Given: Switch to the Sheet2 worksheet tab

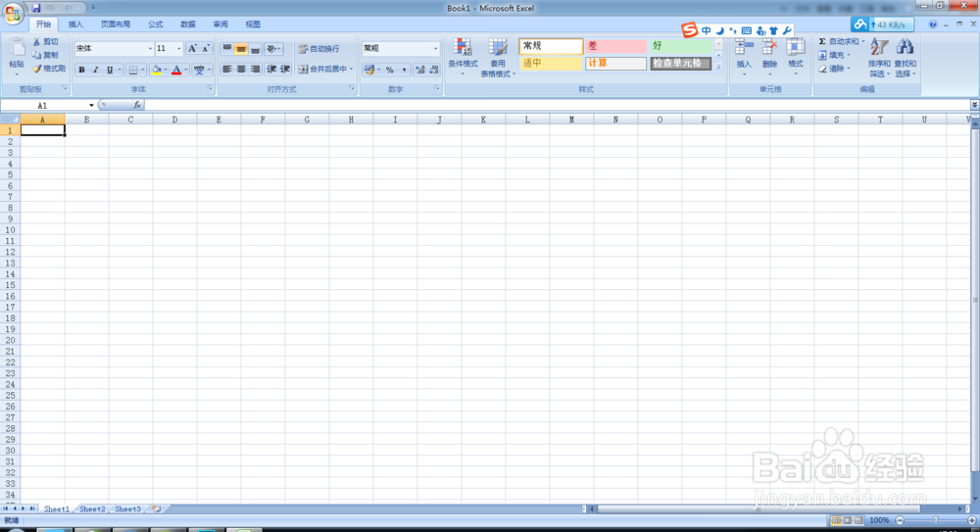Looking at the screenshot, I should (x=92, y=508).
